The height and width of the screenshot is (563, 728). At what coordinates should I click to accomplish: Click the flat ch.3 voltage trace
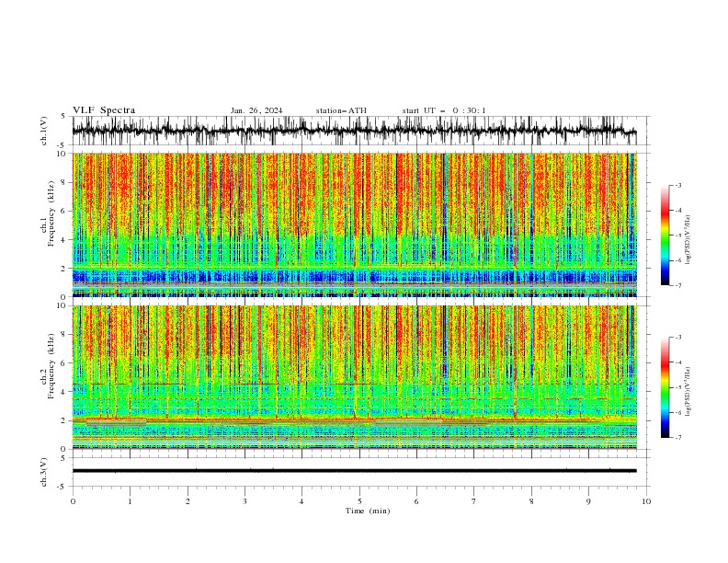(x=354, y=471)
